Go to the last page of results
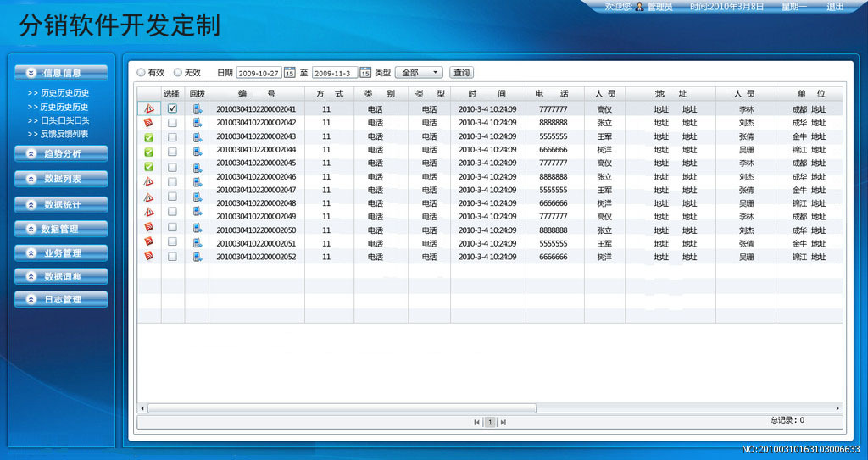 click(504, 423)
